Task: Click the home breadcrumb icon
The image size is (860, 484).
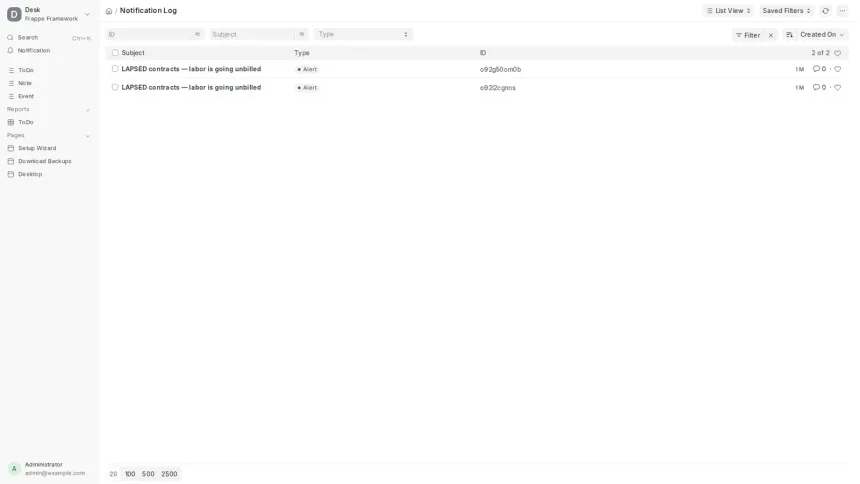Action: coord(109,11)
